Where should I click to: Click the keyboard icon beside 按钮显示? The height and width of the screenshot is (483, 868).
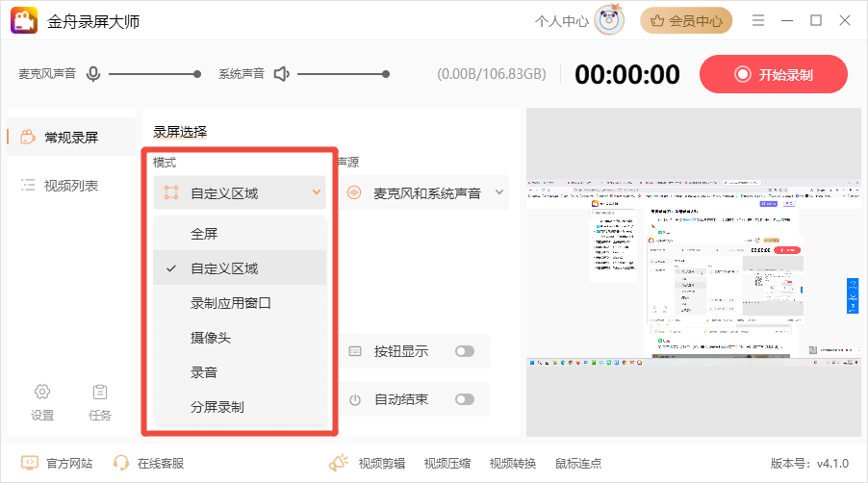coord(355,351)
